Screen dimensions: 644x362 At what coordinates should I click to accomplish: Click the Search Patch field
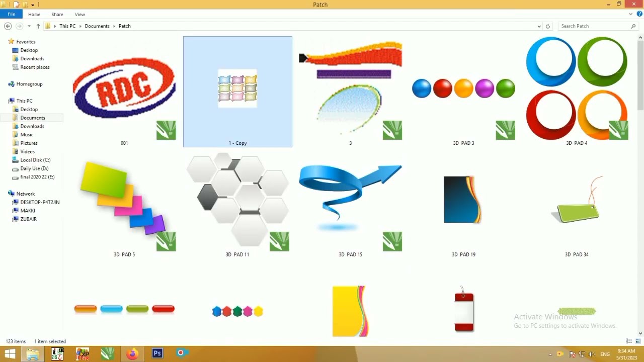coord(594,26)
